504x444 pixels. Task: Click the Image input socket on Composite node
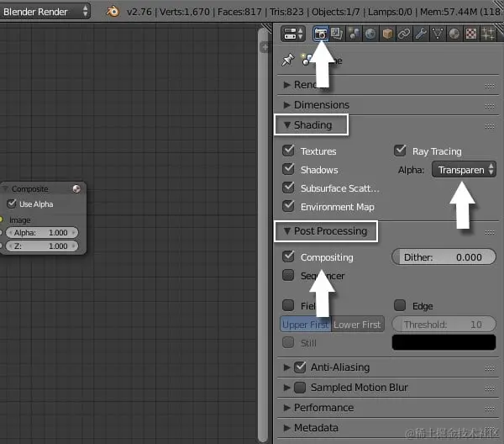click(x=1, y=219)
